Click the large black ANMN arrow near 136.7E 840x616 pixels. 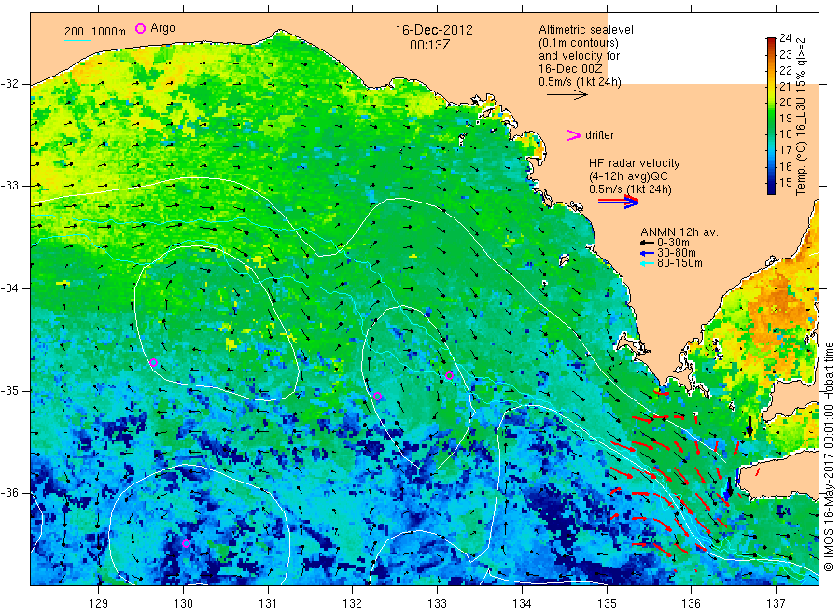pos(749,427)
